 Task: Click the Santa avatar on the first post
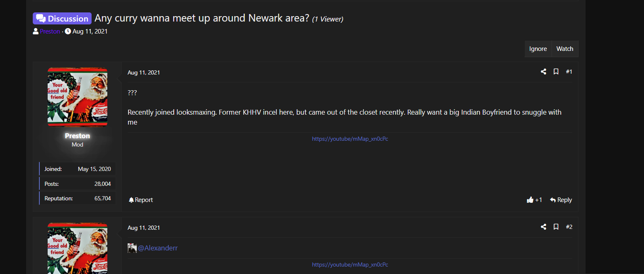77,97
